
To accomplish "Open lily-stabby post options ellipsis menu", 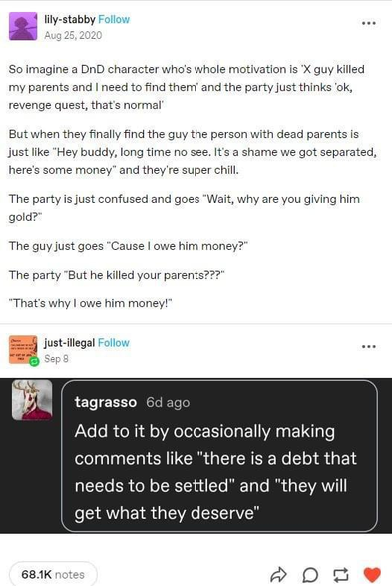I will coord(369,23).
